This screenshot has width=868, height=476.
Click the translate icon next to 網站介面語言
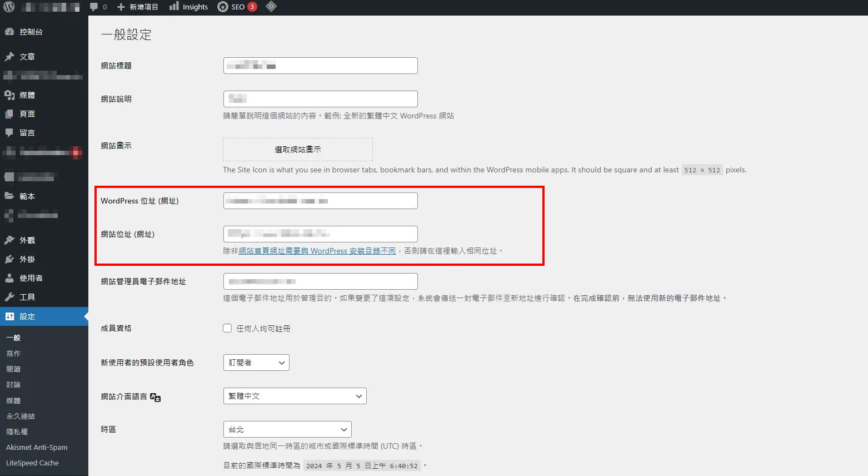[x=156, y=398]
